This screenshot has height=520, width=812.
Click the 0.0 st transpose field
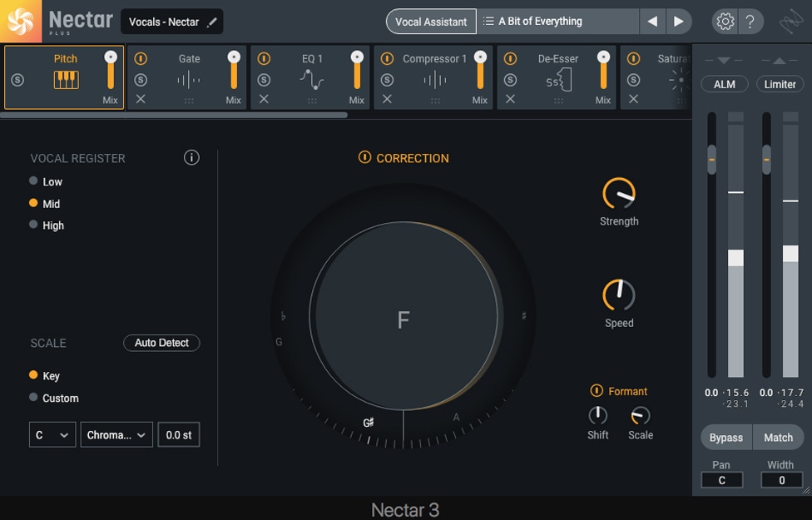179,434
